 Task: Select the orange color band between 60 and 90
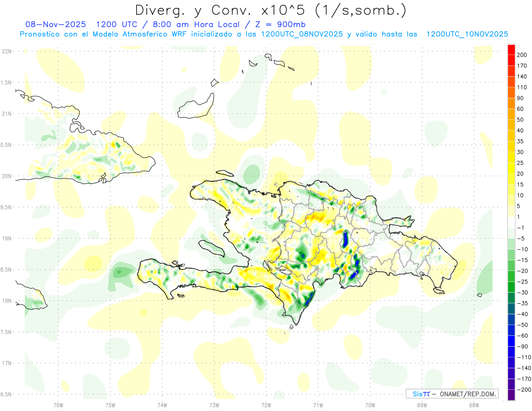(512, 103)
